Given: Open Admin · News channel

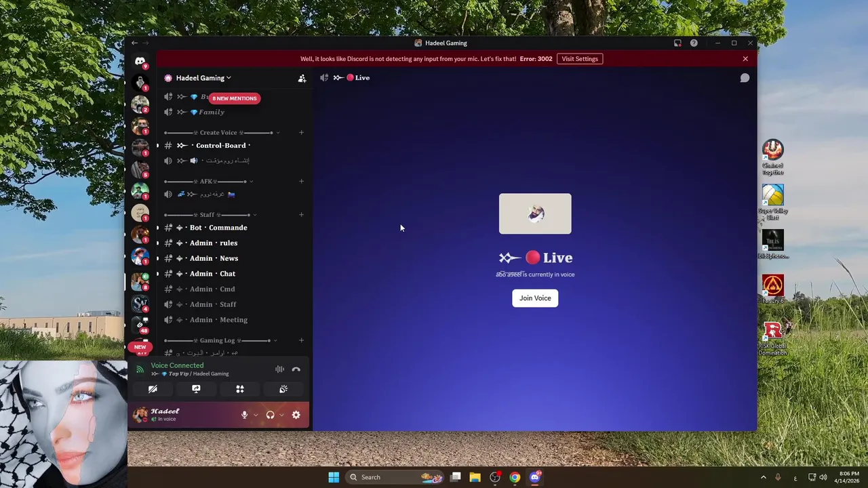Looking at the screenshot, I should click(x=235, y=258).
